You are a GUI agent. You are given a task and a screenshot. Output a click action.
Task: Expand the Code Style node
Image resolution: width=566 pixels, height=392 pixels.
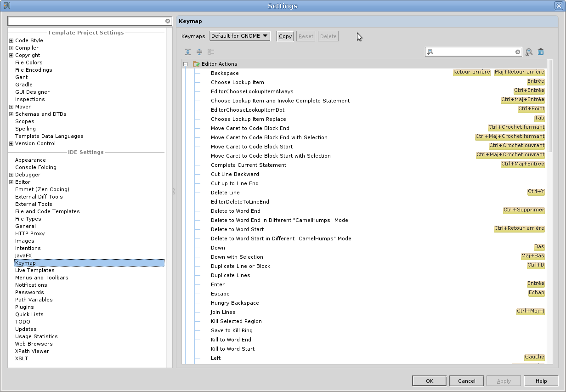pos(11,40)
